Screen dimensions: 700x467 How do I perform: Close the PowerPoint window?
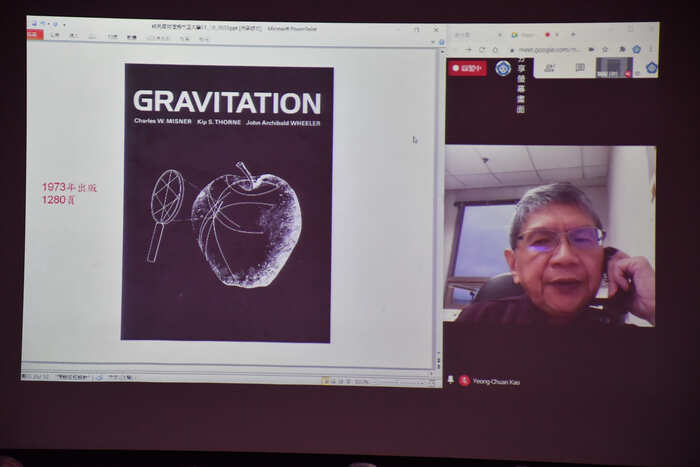[436, 30]
